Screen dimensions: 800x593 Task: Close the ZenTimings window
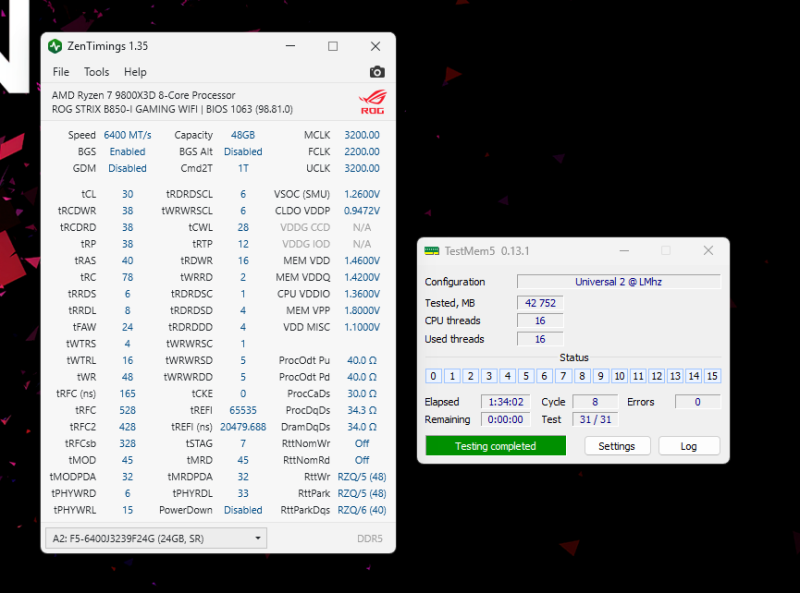(376, 46)
